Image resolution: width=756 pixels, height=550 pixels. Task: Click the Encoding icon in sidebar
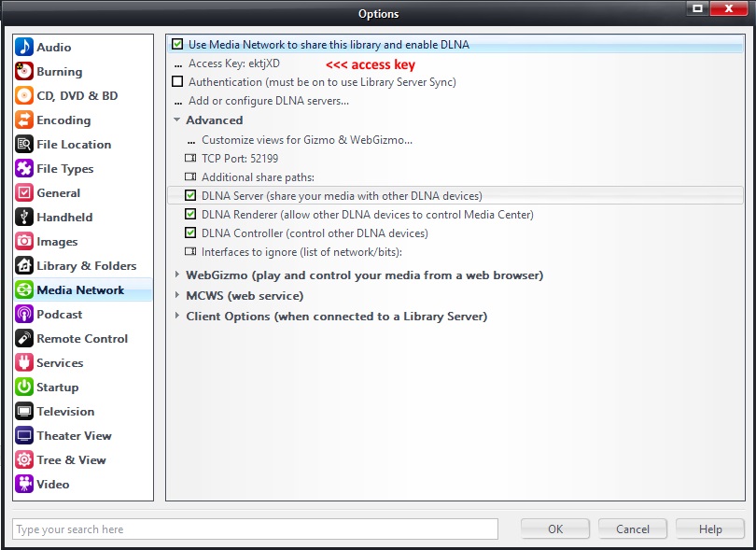(x=24, y=120)
